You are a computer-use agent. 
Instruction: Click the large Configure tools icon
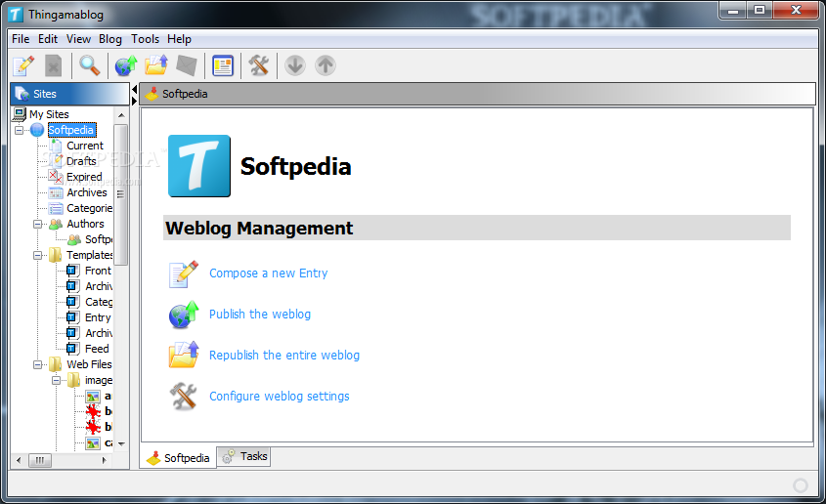click(184, 397)
